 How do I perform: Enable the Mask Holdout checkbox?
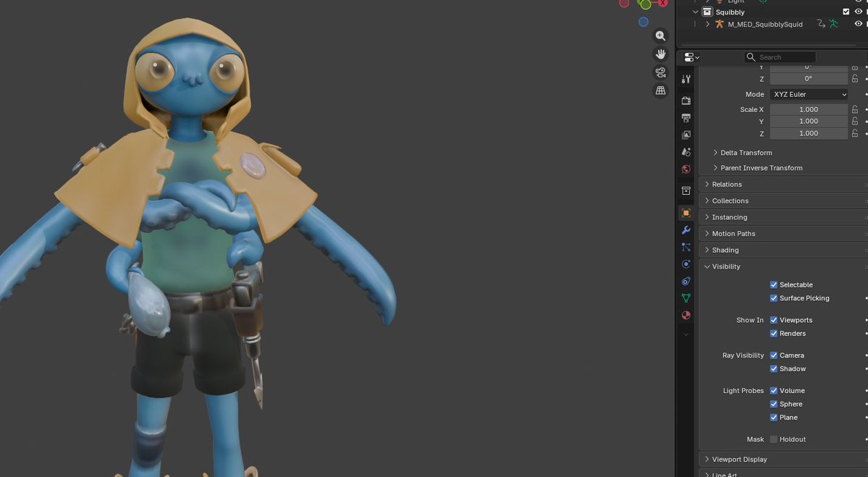(773, 439)
